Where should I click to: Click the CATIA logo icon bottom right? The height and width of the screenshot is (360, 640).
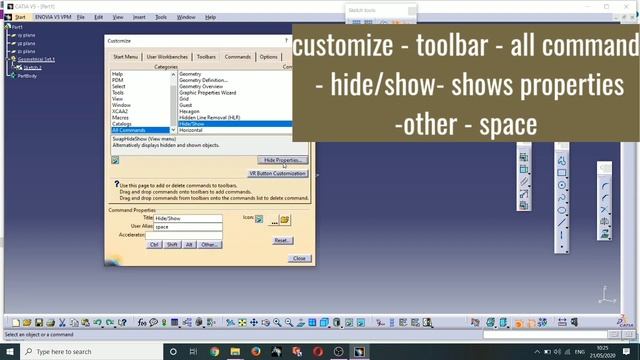624,322
